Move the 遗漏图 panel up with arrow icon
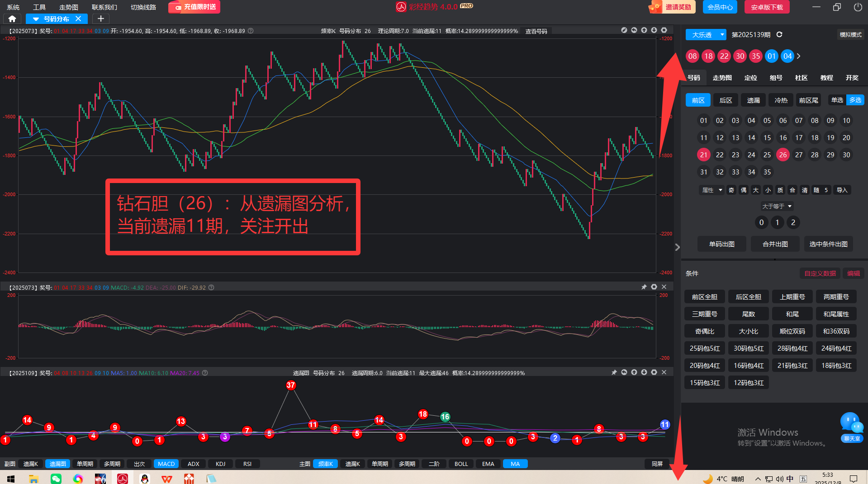 coord(634,372)
